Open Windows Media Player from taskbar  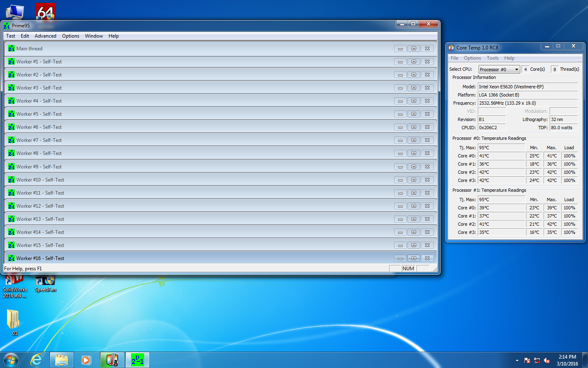(x=86, y=360)
